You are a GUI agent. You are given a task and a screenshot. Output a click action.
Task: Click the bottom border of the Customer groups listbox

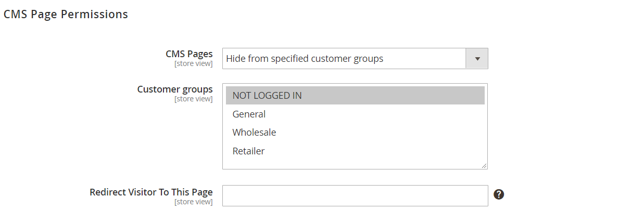tap(354, 169)
